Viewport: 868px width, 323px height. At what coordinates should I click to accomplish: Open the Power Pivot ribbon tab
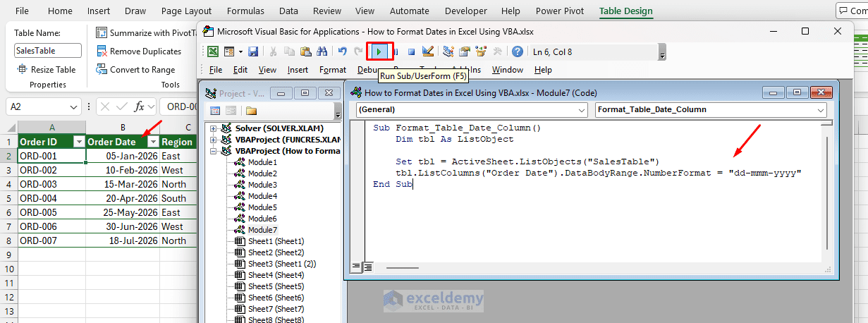coord(560,11)
